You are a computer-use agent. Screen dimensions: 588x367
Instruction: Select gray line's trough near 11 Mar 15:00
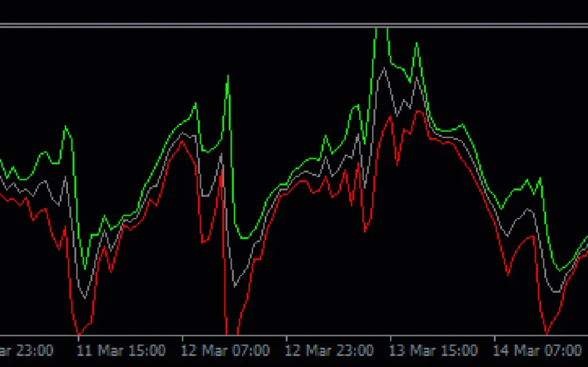point(84,298)
